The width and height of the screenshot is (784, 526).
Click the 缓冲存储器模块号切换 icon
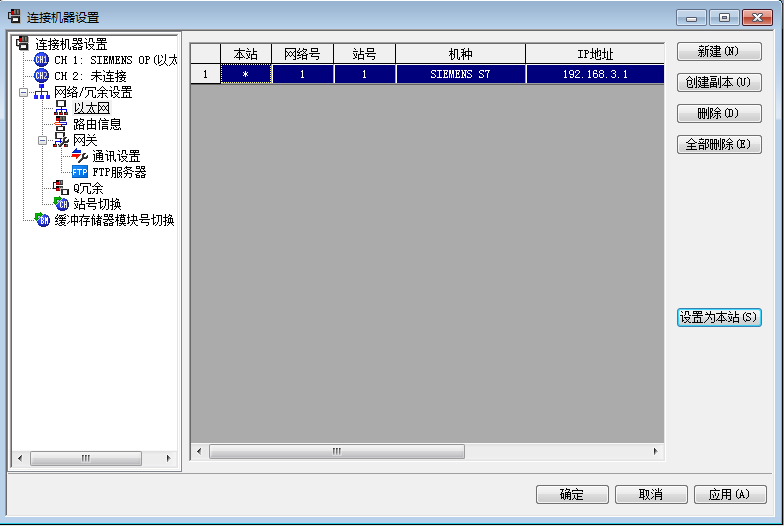tap(42, 220)
